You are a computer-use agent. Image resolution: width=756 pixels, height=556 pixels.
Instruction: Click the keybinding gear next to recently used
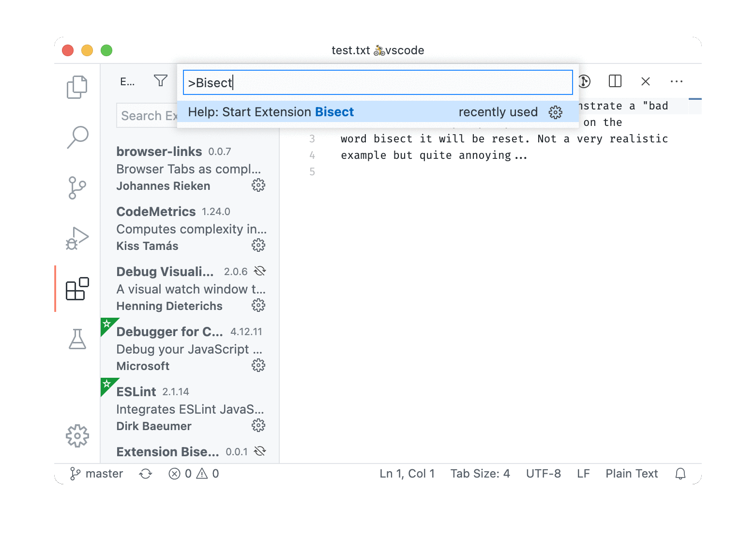555,112
